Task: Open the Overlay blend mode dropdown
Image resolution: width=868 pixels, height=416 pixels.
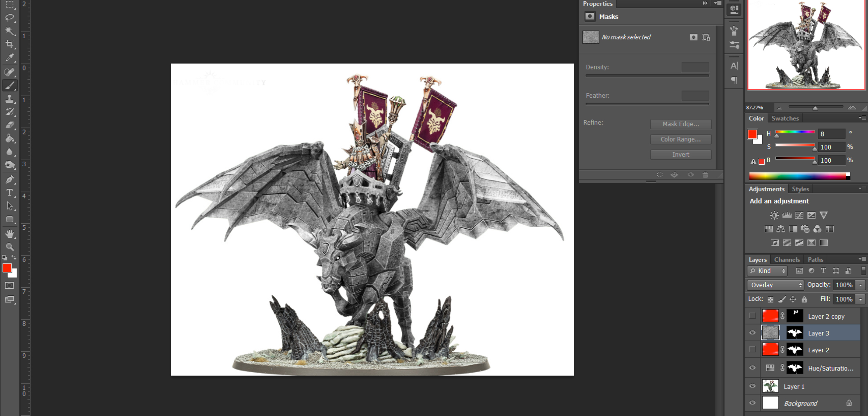Action: pos(775,285)
